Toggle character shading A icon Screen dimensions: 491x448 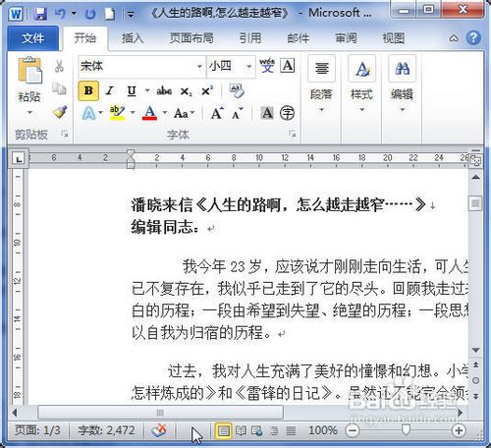267,113
